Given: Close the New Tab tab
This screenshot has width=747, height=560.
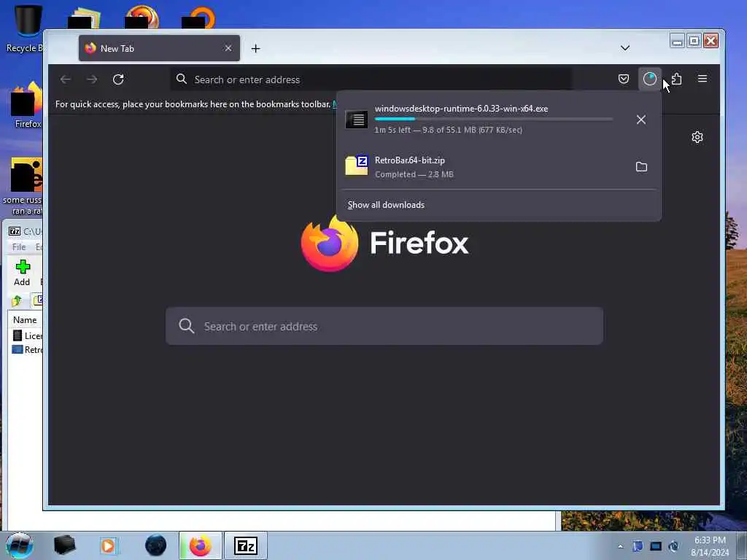Looking at the screenshot, I should (x=228, y=48).
